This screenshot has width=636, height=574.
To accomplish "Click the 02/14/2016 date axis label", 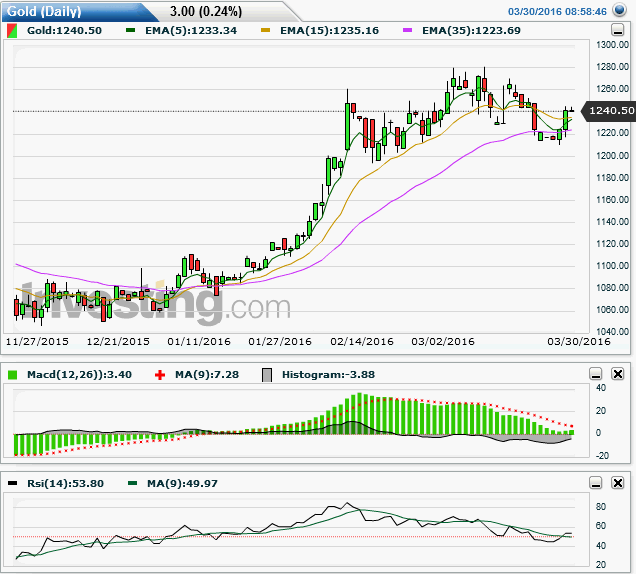I will click(362, 342).
